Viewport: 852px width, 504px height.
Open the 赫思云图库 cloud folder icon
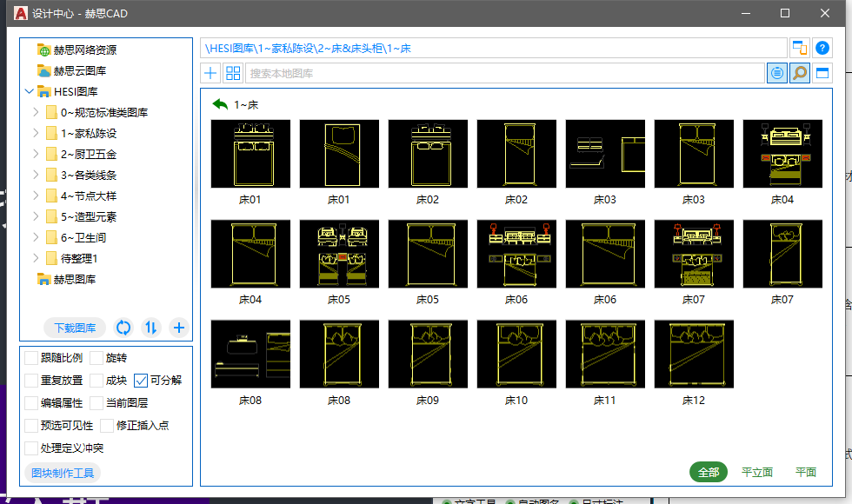point(44,70)
